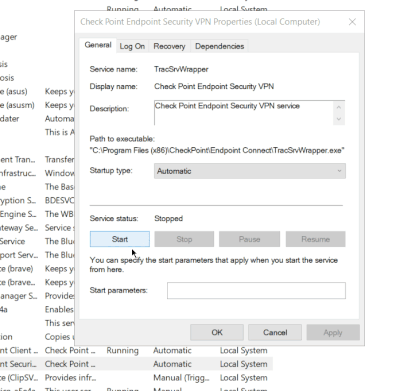Screen dimensions: 400x391
Task: Select the 'nt Client' service row name
Action: [x=19, y=351]
